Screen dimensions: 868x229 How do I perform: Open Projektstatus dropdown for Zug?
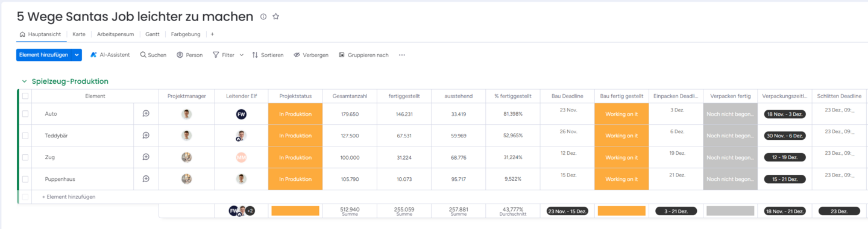295,157
